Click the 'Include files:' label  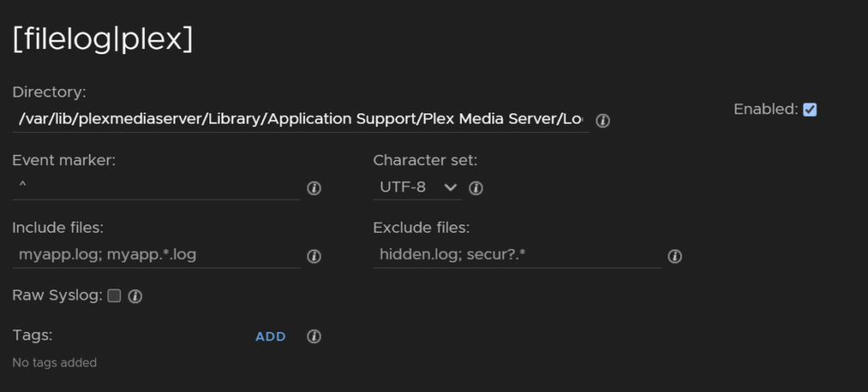(58, 228)
